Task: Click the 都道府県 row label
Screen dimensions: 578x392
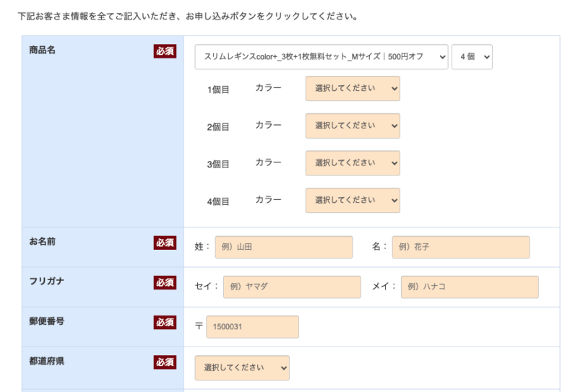Action: (x=47, y=361)
